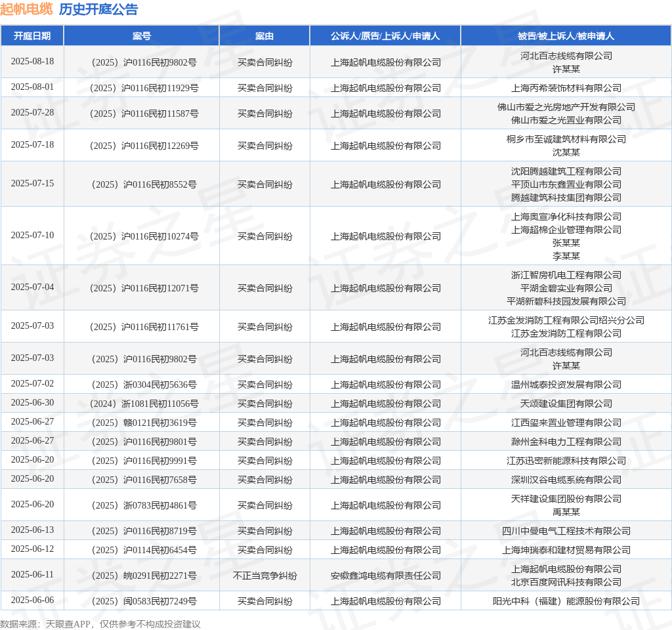Click defendant 阳光中科（福建）能源股份有限公司
Screen dimensions: 672x630
tap(566, 602)
